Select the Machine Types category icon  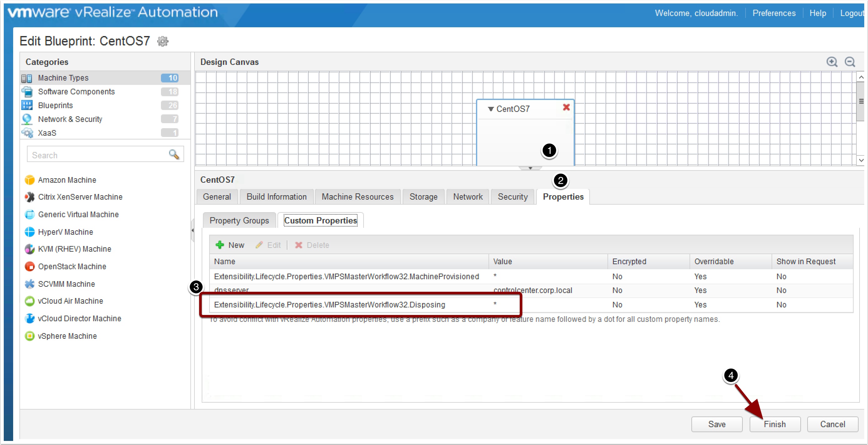tap(27, 78)
